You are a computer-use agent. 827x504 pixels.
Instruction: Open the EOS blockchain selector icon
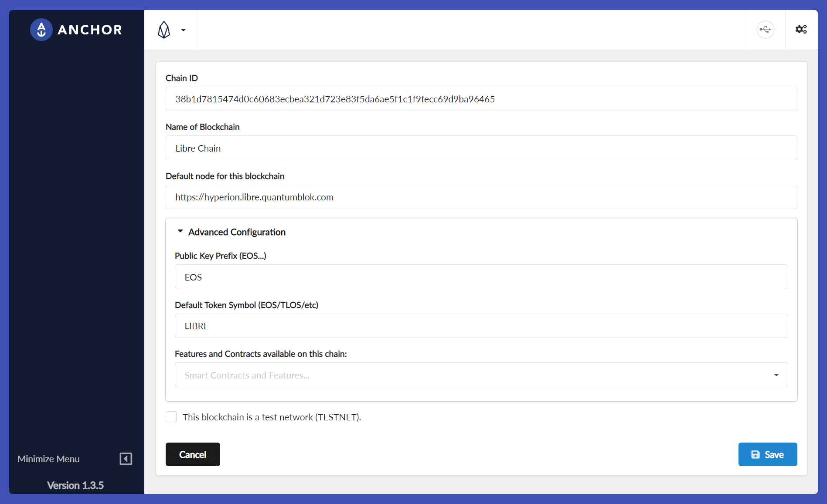pos(164,30)
